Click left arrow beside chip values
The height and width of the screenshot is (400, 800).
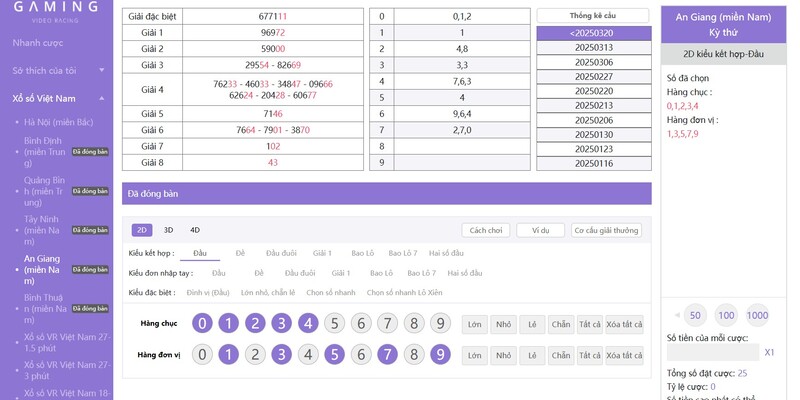tap(677, 315)
